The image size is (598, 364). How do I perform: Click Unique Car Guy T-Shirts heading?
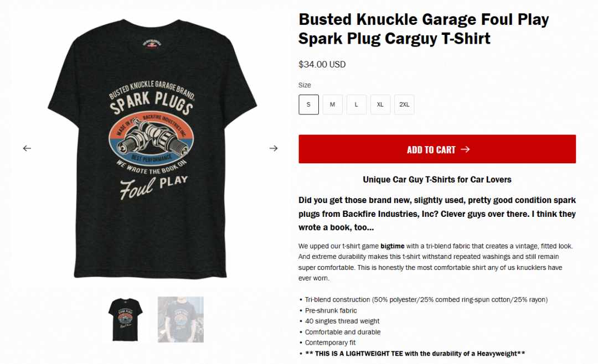(437, 180)
